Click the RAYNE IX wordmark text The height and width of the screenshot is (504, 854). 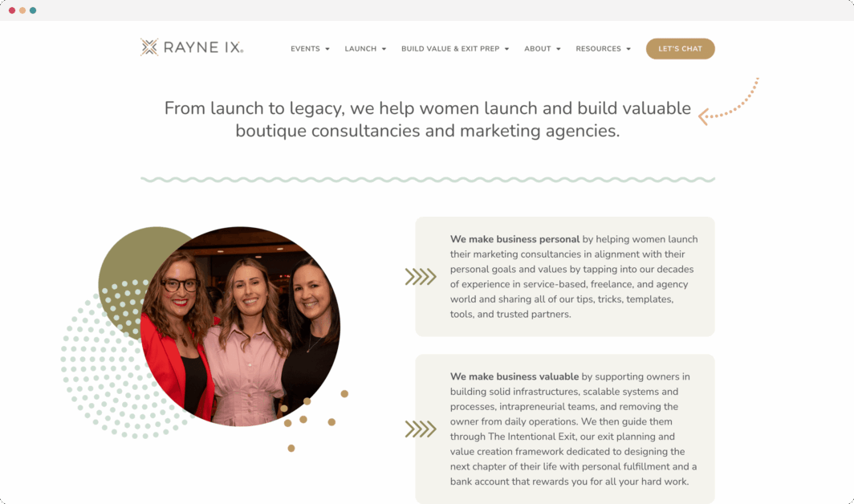(x=203, y=47)
